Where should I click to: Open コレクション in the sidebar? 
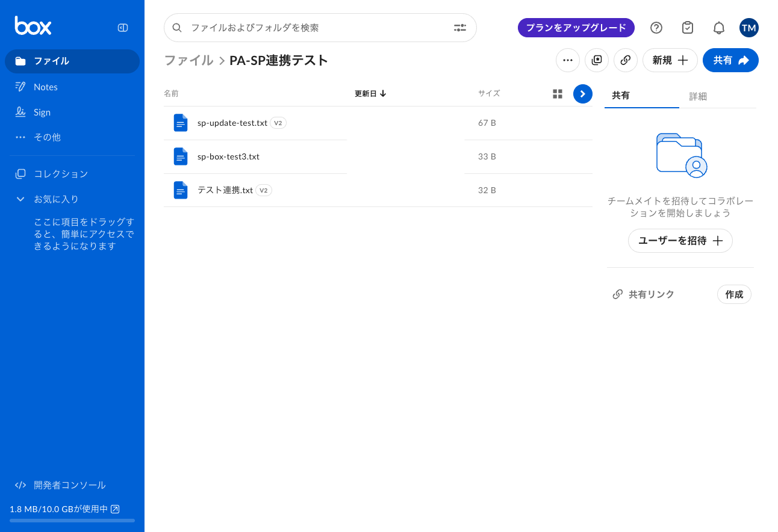click(x=61, y=174)
